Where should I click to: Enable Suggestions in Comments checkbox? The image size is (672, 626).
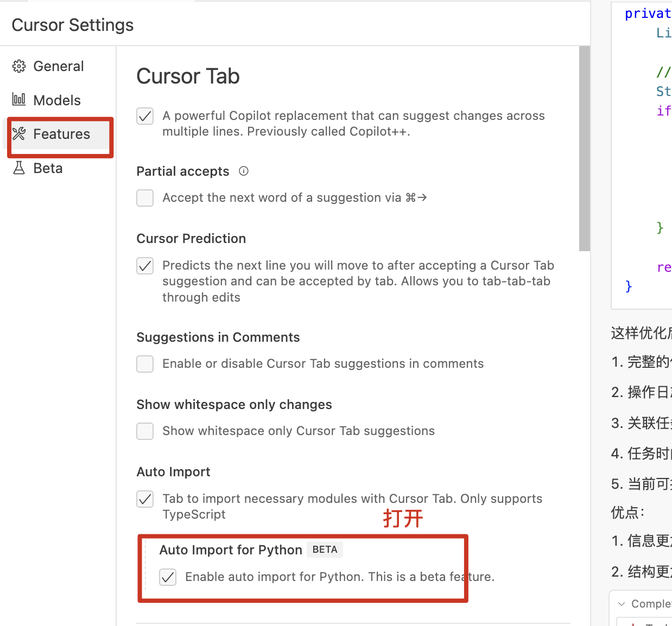click(145, 364)
